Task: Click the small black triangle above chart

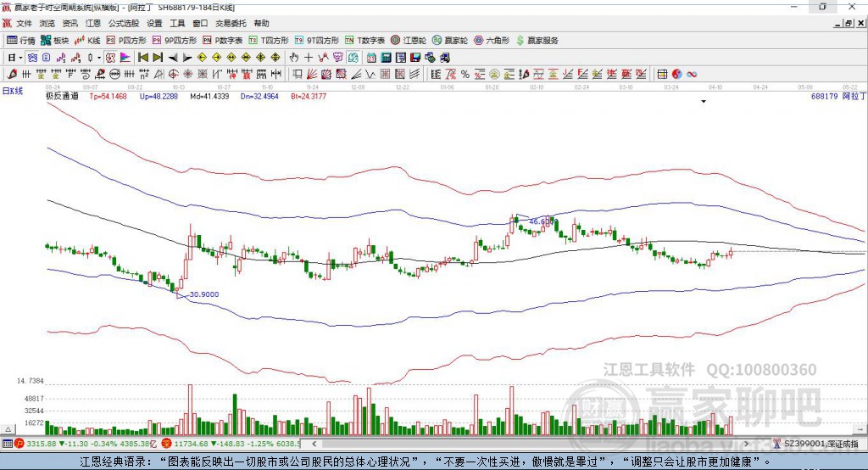Action: point(704,102)
